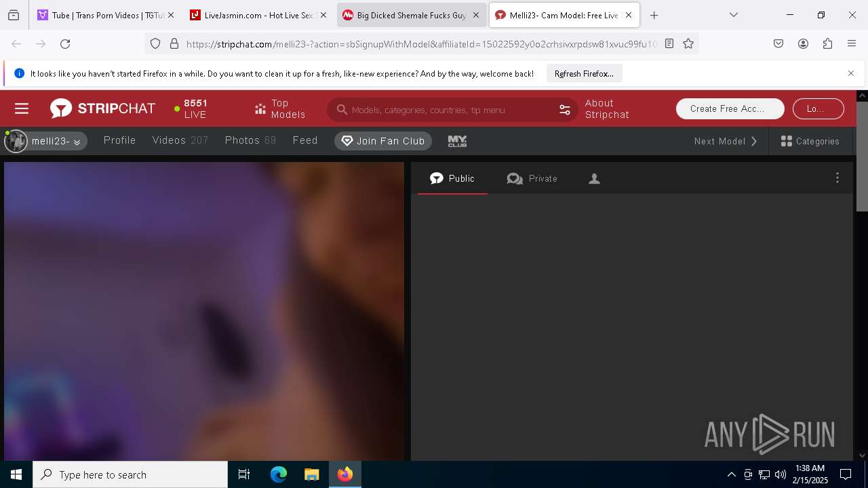The image size is (868, 488).
Task: Open About Stripchat link
Action: point(607,109)
